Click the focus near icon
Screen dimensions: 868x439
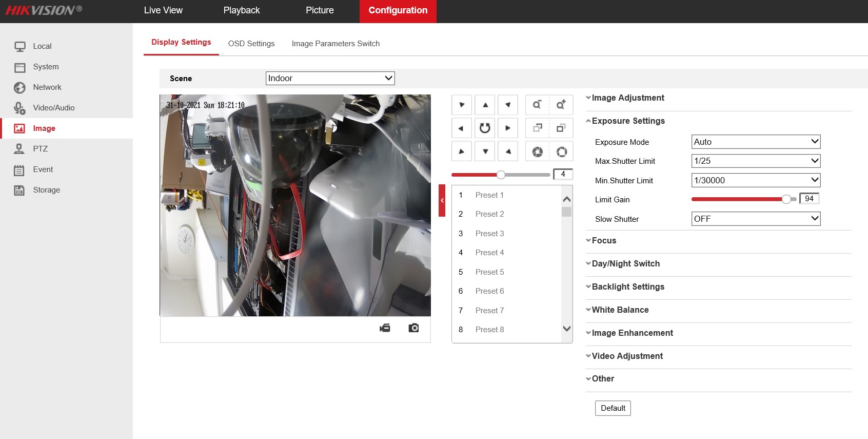point(537,128)
